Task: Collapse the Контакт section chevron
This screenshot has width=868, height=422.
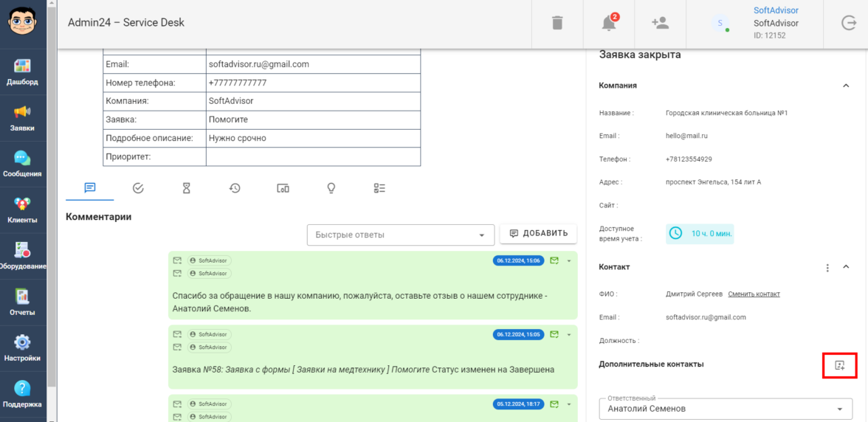Action: (x=846, y=267)
